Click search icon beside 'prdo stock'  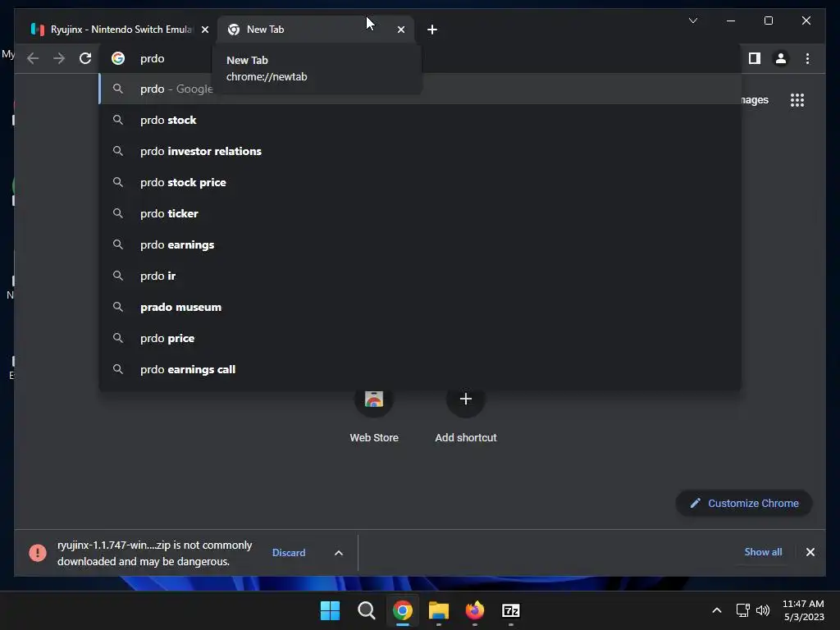118,120
